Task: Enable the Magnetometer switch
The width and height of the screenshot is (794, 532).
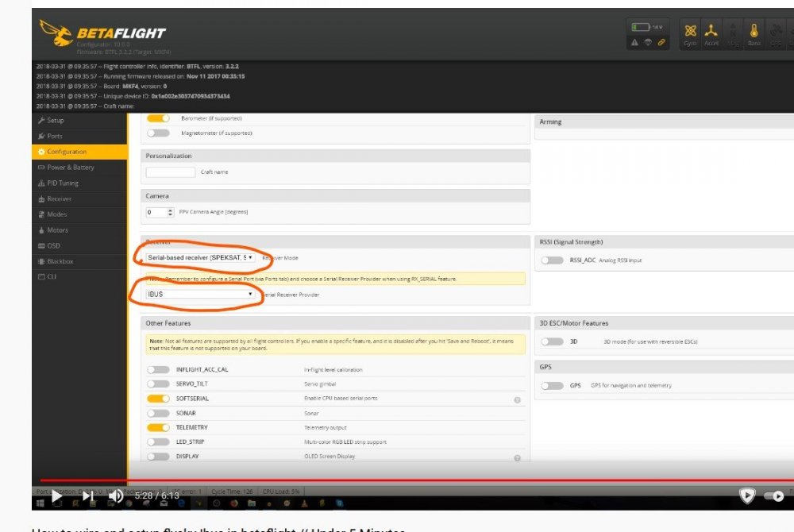Action: click(158, 133)
